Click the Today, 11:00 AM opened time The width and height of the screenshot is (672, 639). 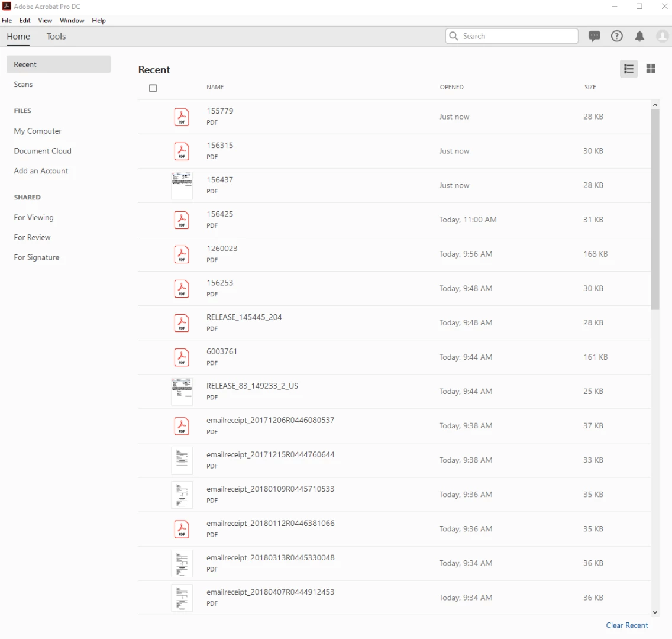(x=467, y=220)
